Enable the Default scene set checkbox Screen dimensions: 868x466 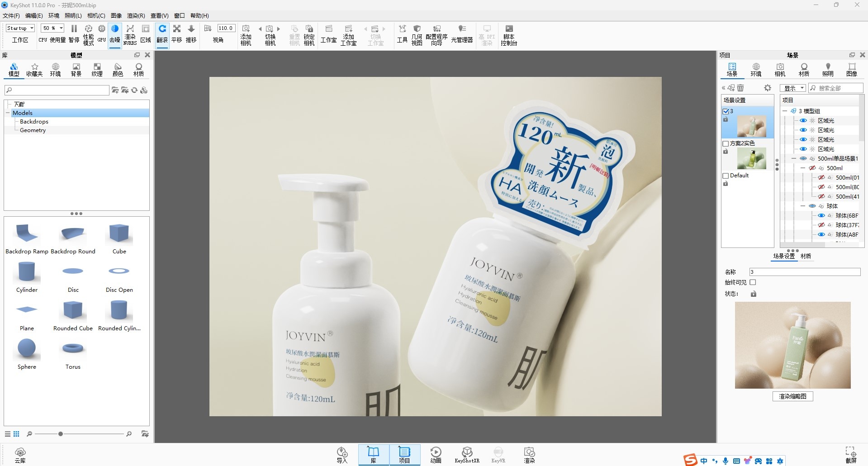pos(726,176)
